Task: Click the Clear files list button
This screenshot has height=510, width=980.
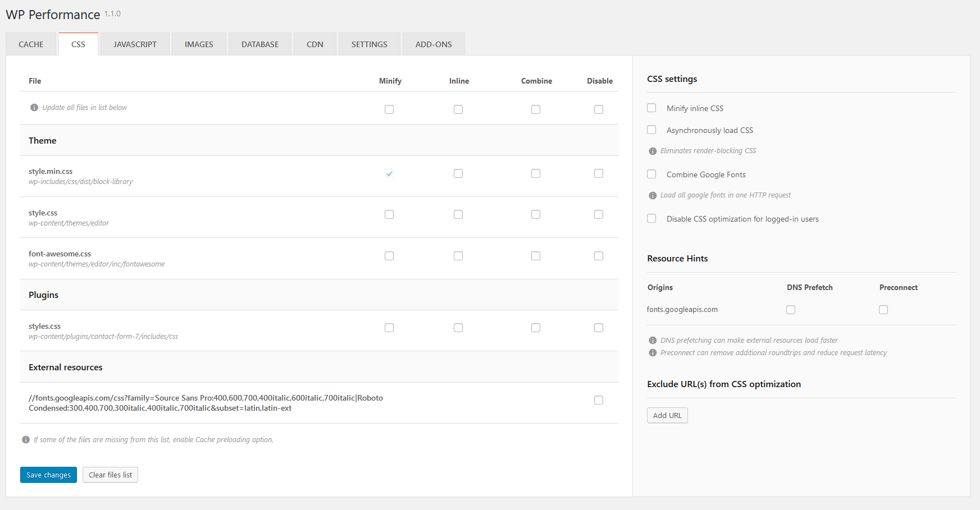Action: (x=110, y=475)
